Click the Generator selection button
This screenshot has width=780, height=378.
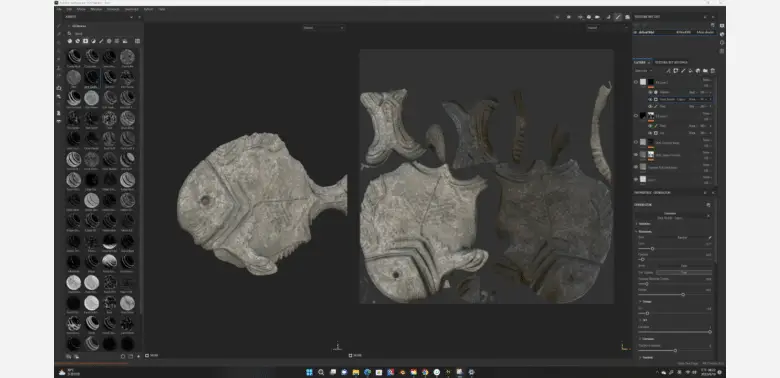[670, 215]
